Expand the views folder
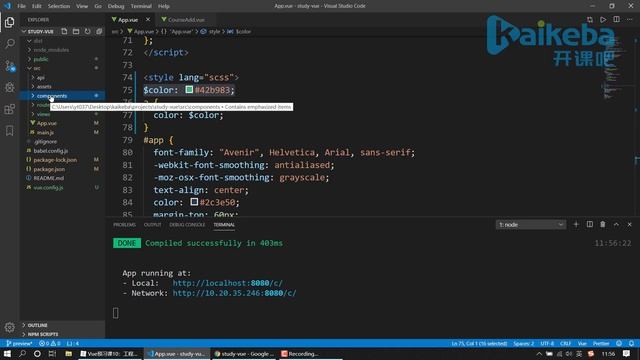 point(43,114)
